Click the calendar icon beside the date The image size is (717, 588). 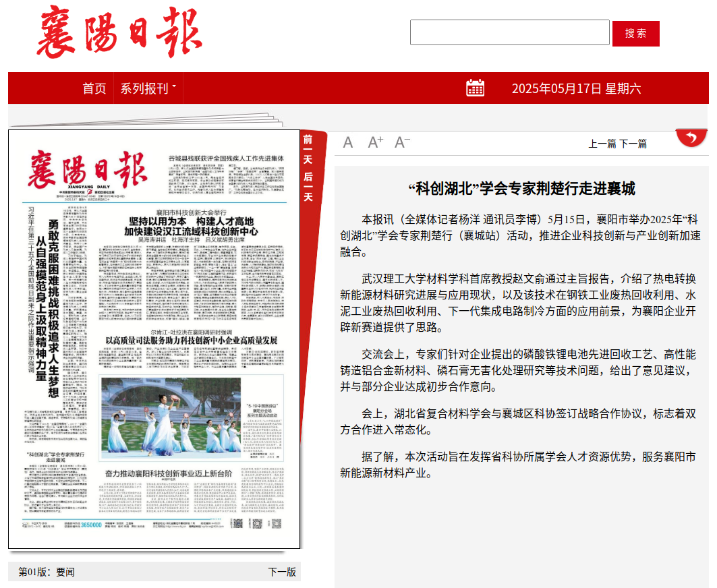(x=477, y=88)
